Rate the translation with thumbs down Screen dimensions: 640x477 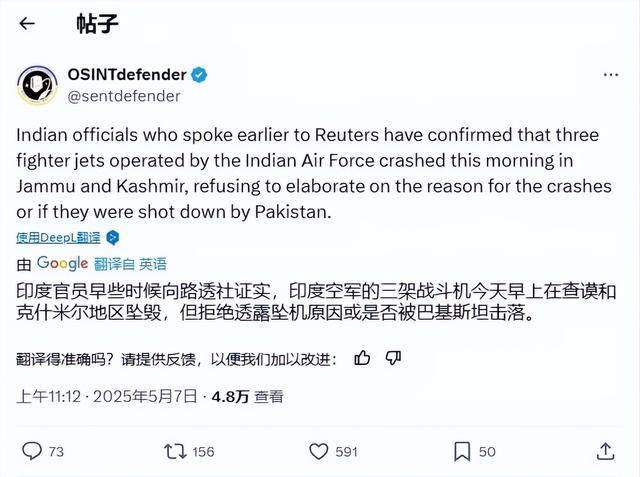(393, 357)
